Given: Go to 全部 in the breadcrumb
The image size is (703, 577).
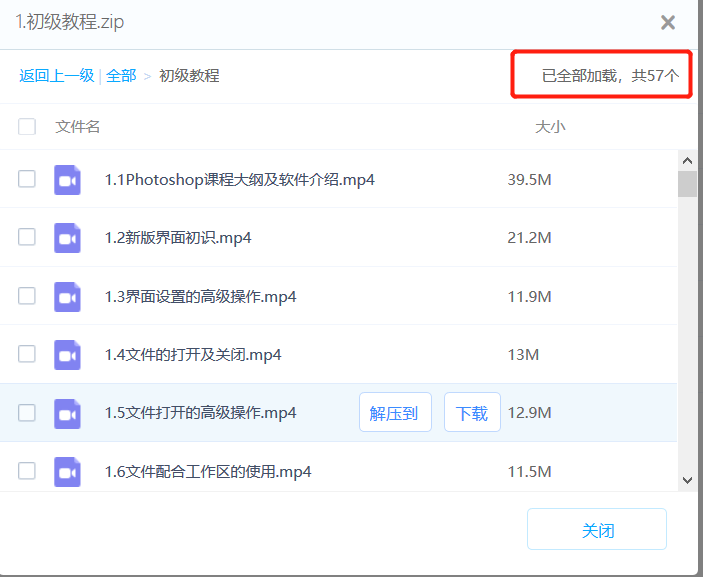Looking at the screenshot, I should (121, 75).
